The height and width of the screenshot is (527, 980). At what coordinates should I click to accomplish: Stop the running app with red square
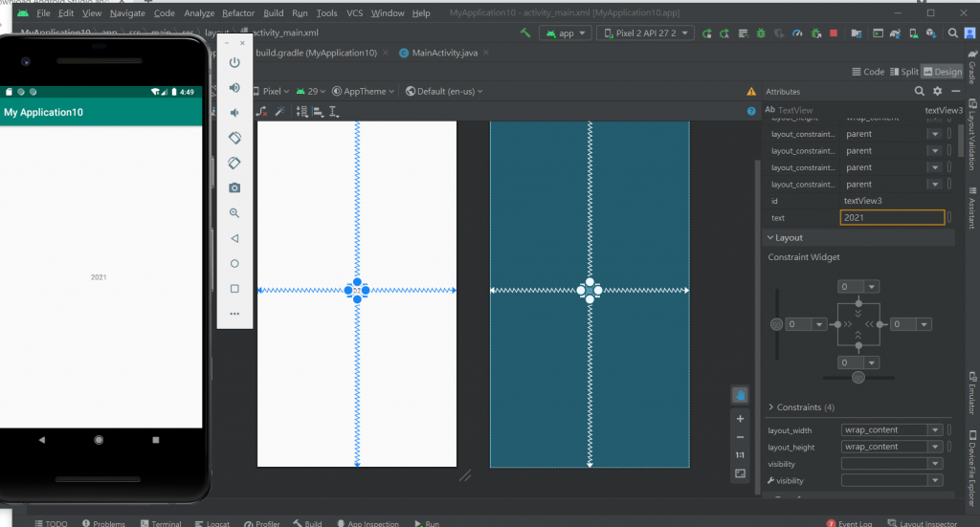tap(834, 33)
